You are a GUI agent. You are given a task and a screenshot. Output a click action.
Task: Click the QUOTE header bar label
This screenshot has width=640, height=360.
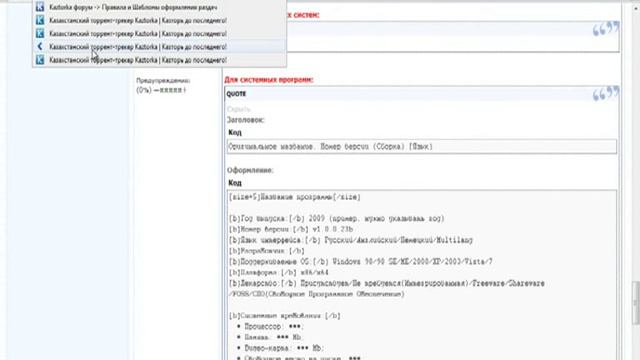(x=236, y=94)
